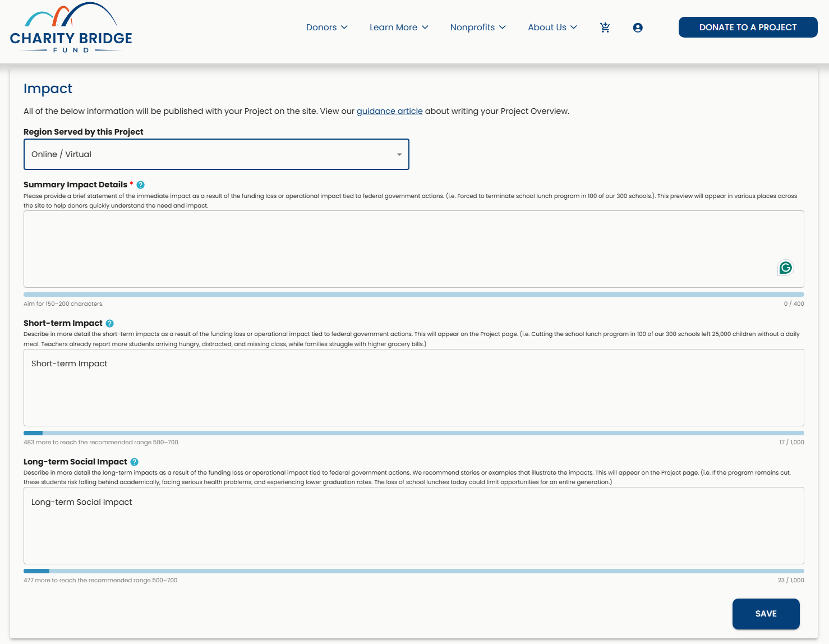The height and width of the screenshot is (644, 829).
Task: Show help for Short-term Impact
Action: tap(110, 323)
